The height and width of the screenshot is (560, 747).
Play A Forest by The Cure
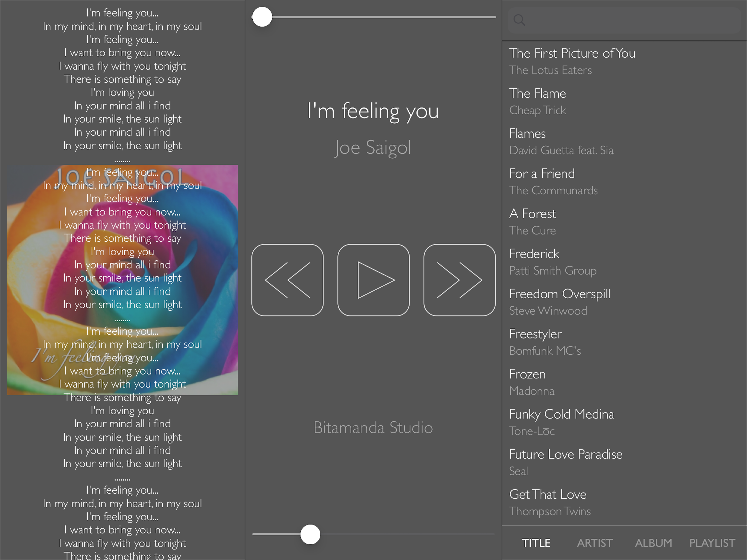533,221
